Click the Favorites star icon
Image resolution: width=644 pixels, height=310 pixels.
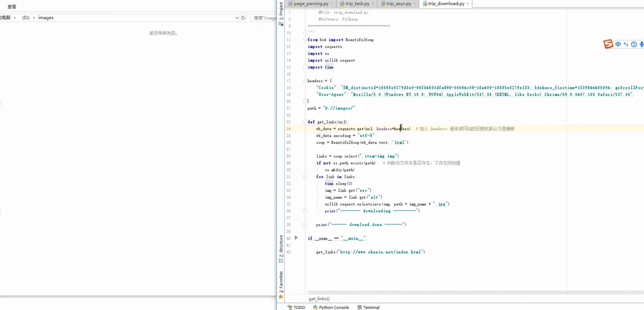click(x=281, y=297)
